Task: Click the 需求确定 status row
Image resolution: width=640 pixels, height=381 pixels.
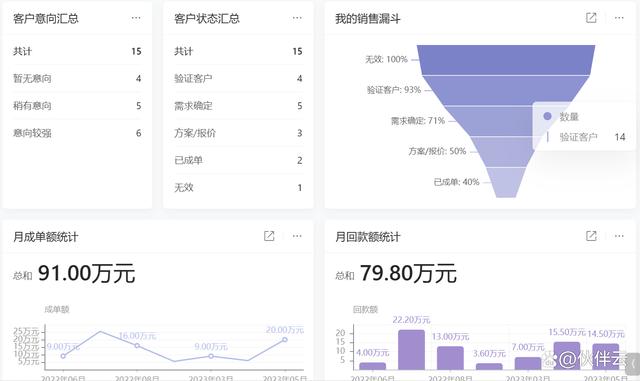Action: [x=238, y=106]
